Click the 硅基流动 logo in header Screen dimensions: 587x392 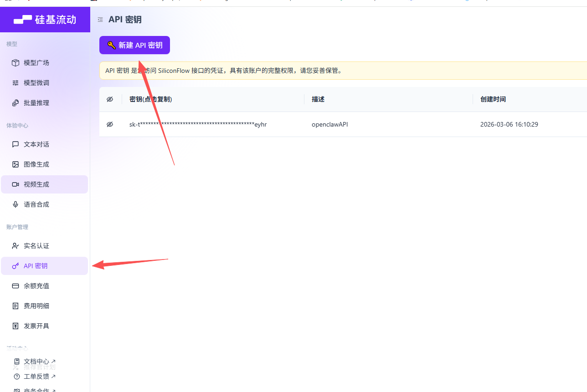45,20
